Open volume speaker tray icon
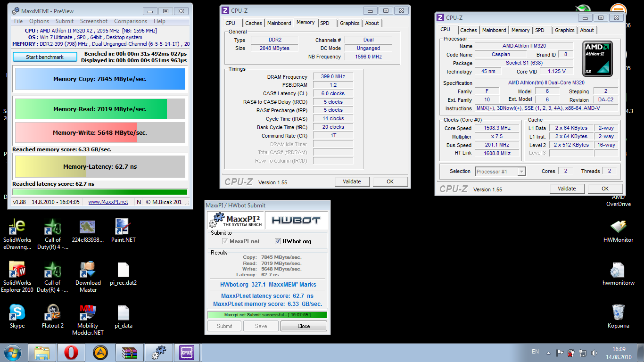Viewport: 644px width, 362px height. click(594, 353)
